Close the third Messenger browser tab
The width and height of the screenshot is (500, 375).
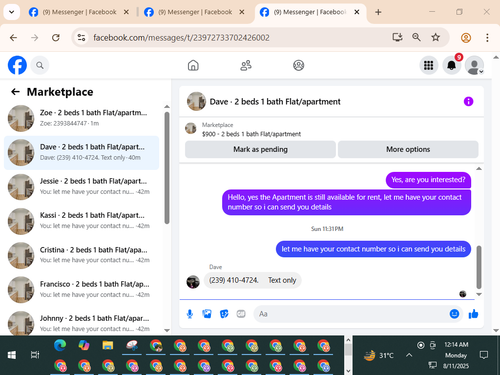pos(357,12)
